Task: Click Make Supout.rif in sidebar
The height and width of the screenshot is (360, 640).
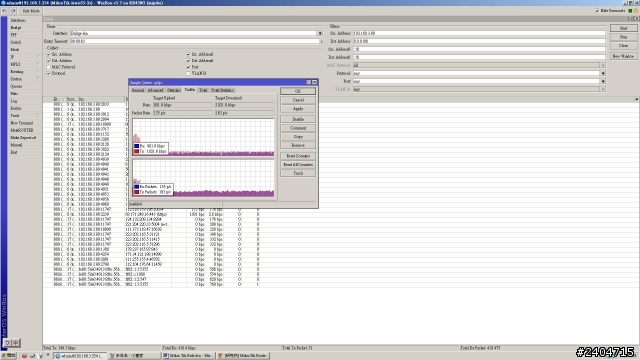Action: [23, 138]
